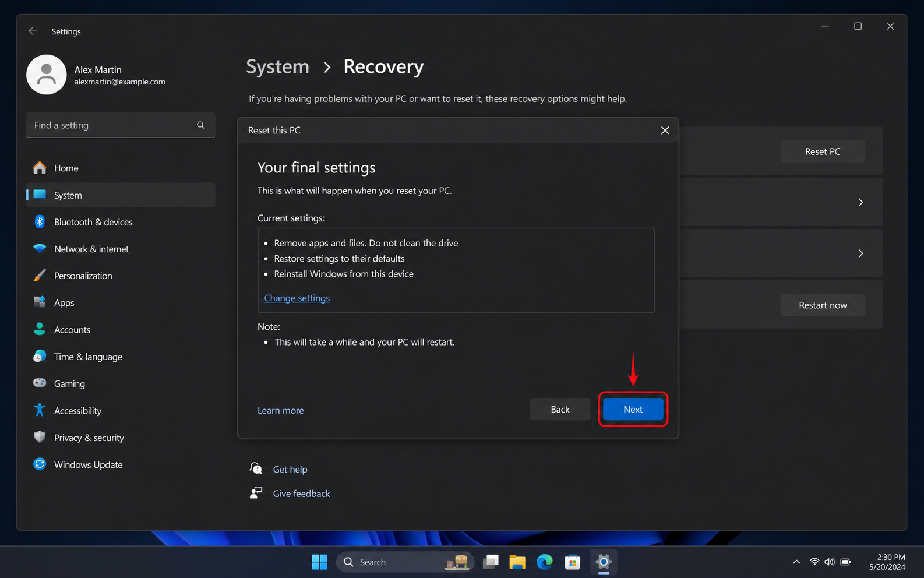Close the Reset this PC dialog
Viewport: 924px width, 578px height.
click(665, 131)
